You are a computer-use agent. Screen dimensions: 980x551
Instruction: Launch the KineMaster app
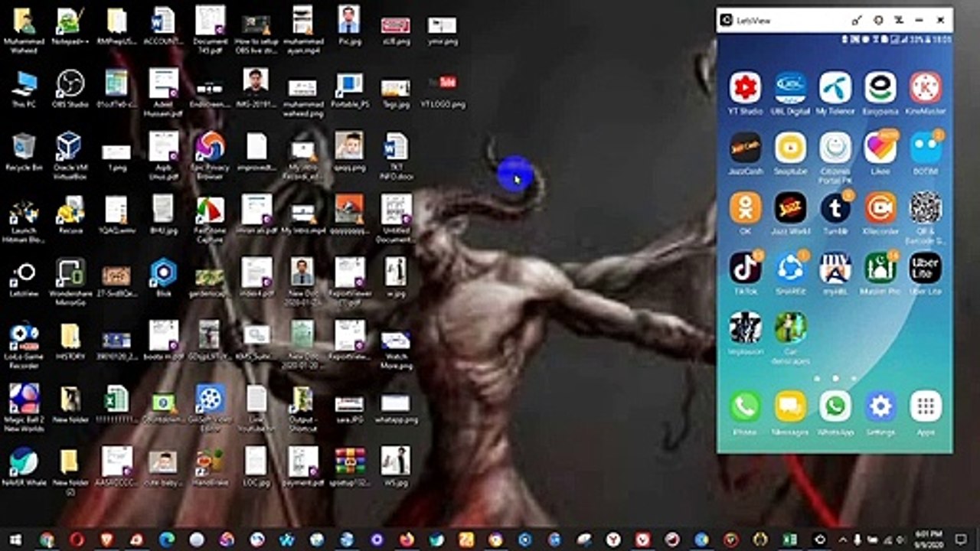coord(926,88)
